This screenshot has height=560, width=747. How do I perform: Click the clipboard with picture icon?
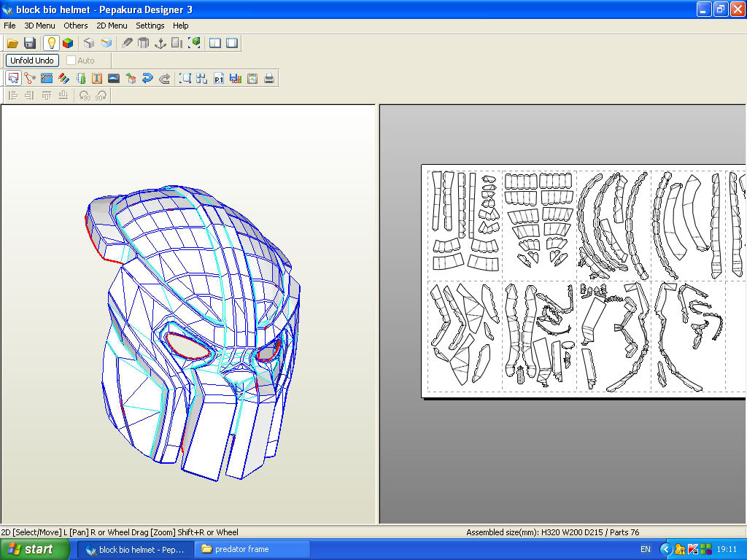(252, 79)
